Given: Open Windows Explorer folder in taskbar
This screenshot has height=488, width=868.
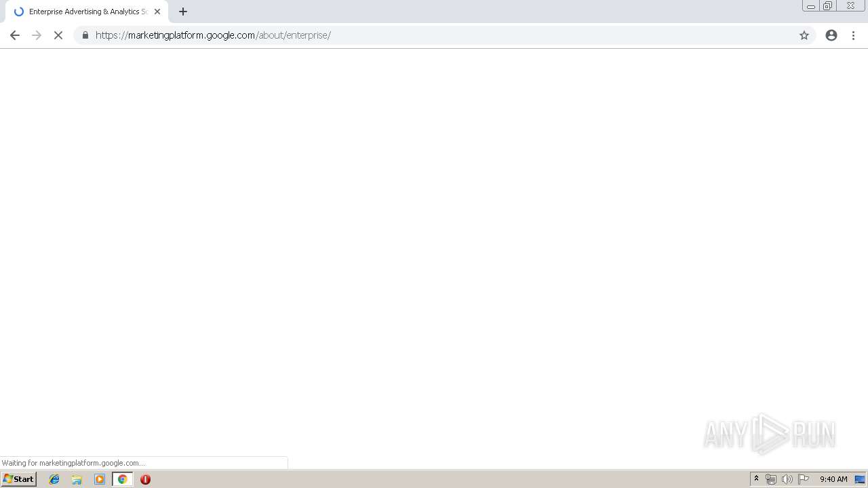Looking at the screenshot, I should coord(77,479).
